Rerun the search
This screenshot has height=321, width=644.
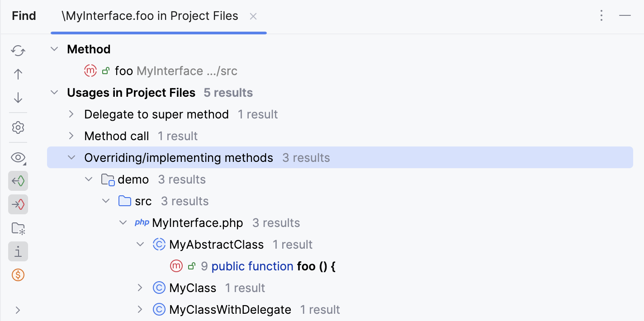pyautogui.click(x=18, y=51)
